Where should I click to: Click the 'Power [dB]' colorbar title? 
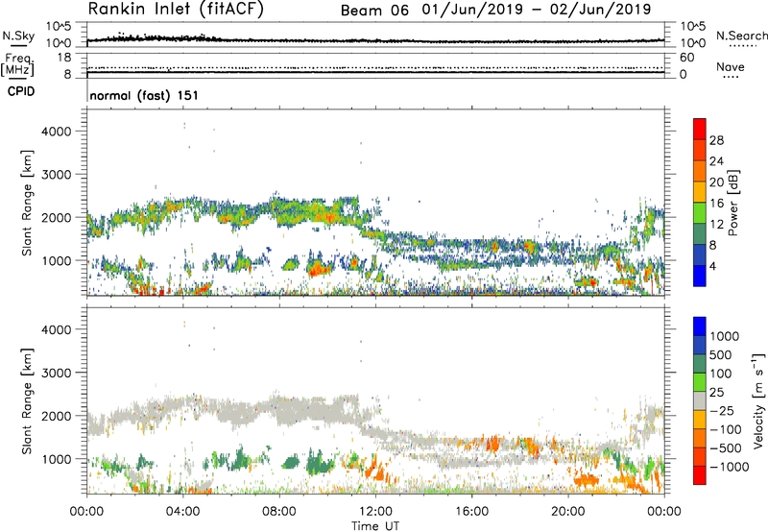pyautogui.click(x=733, y=203)
